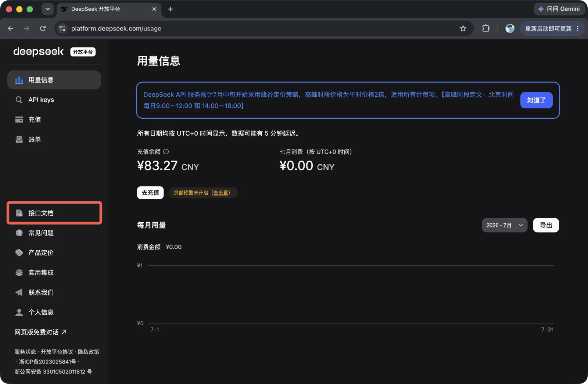The height and width of the screenshot is (384, 588).
Task: Click the deepseek logo
Action: pyautogui.click(x=38, y=51)
